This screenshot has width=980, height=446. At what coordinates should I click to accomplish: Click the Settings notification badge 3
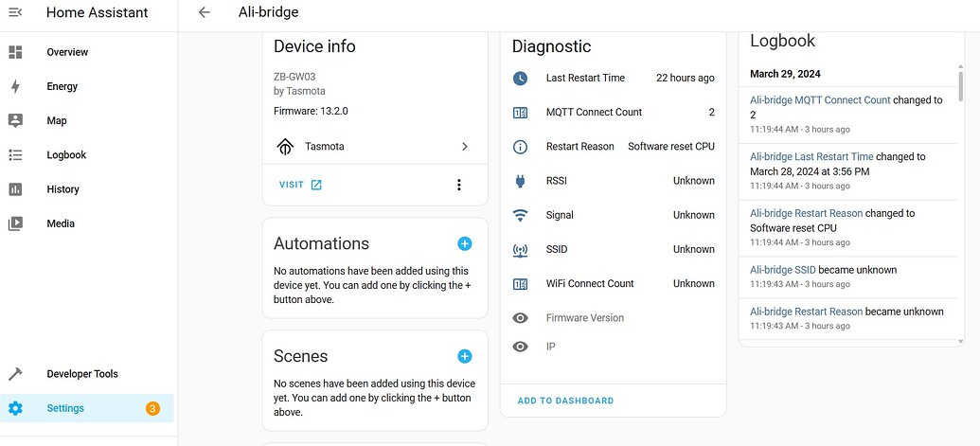tap(152, 408)
